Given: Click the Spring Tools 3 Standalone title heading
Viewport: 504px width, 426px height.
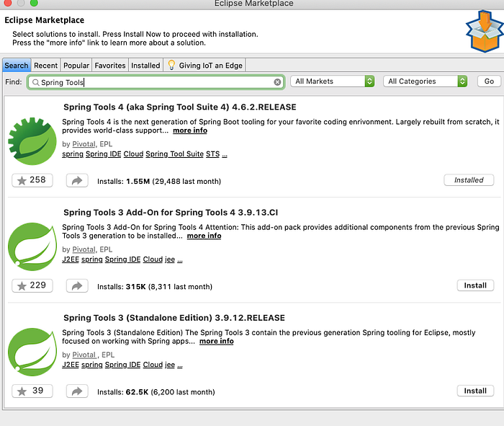Looking at the screenshot, I should pyautogui.click(x=174, y=318).
